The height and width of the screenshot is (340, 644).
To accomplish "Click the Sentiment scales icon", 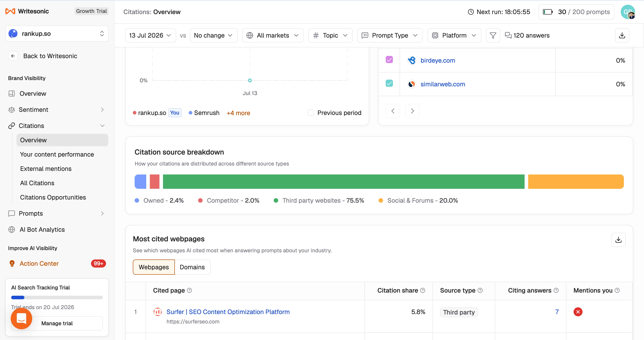I will click(x=11, y=110).
